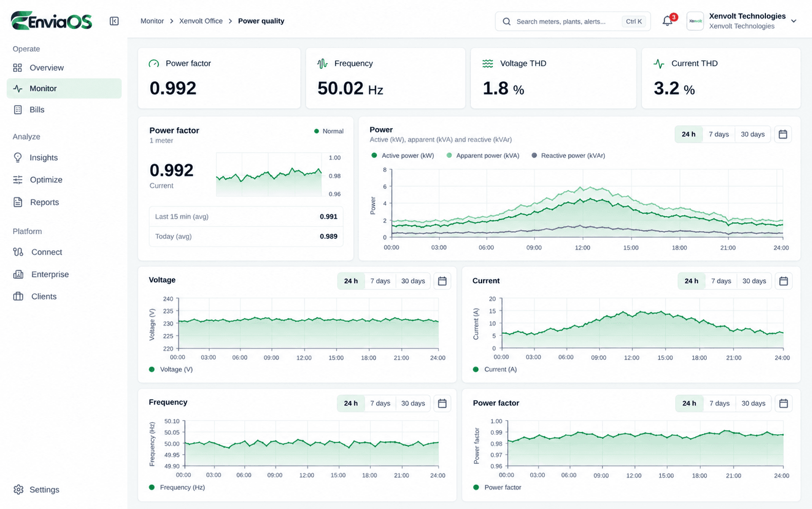Click the EnviaOS logo
This screenshot has height=509, width=812.
51,21
